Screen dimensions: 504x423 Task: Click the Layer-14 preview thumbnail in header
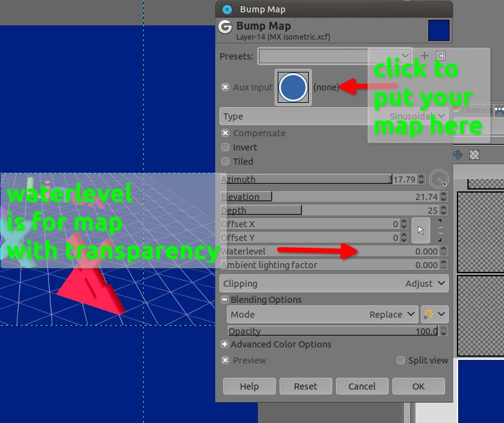(439, 30)
